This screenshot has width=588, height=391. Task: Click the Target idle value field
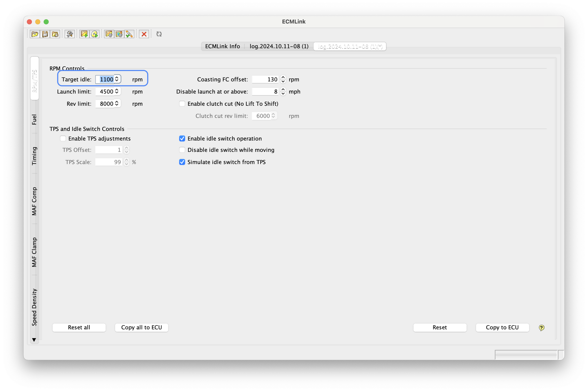[105, 79]
